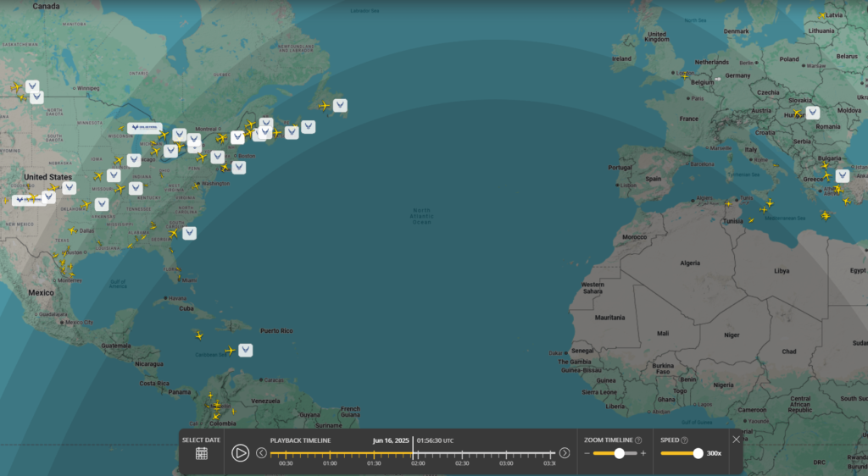This screenshot has width=868, height=476.
Task: Select the aircraft near Washington
Action: (196, 186)
